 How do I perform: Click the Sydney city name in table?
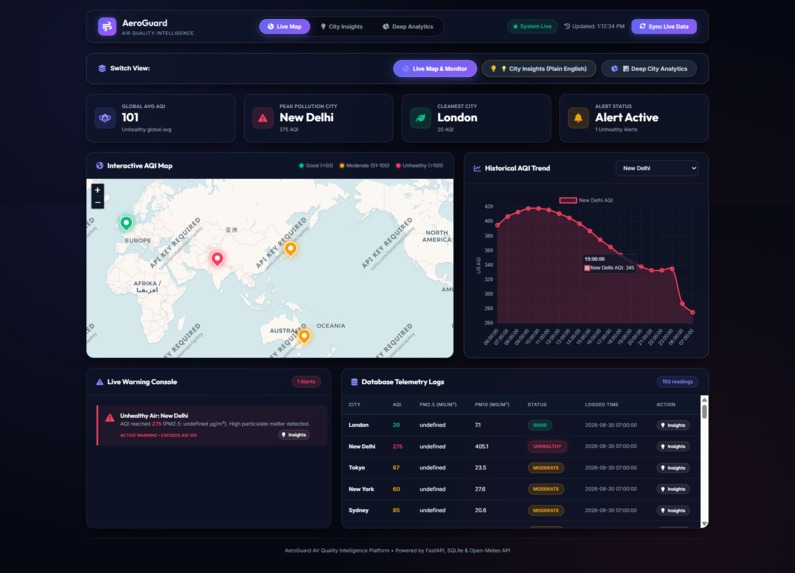tap(358, 511)
